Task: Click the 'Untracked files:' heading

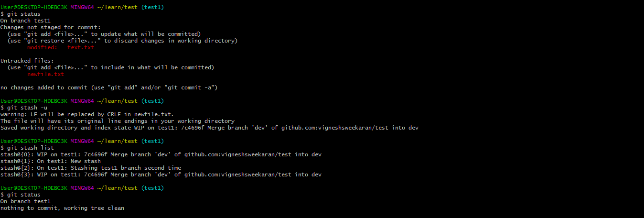Action: pyautogui.click(x=27, y=61)
